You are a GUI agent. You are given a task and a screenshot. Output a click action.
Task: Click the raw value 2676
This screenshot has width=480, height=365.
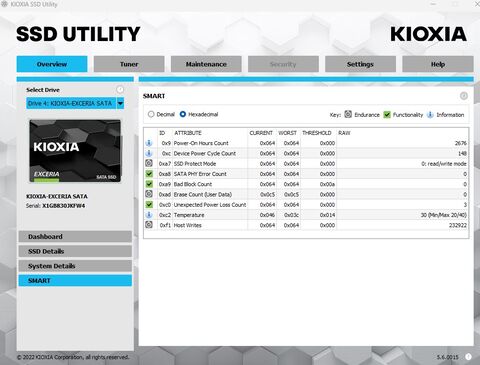(461, 143)
